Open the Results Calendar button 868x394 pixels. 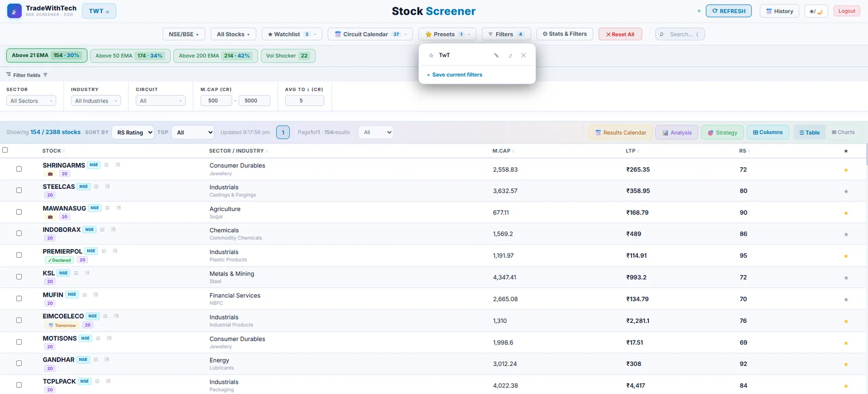(x=620, y=132)
